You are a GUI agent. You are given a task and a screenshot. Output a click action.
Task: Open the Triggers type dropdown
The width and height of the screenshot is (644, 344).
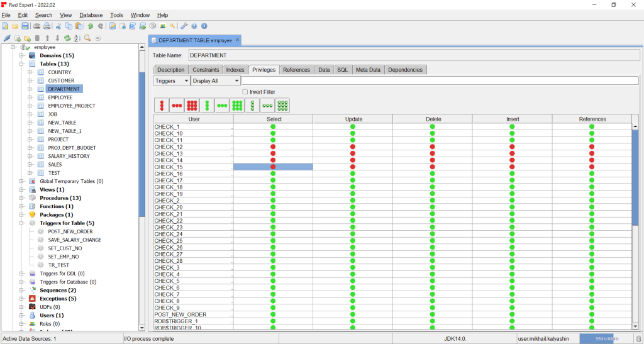click(x=172, y=80)
